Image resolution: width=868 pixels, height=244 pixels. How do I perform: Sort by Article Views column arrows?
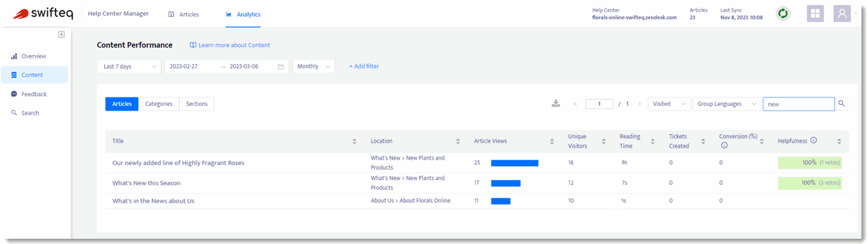point(552,141)
